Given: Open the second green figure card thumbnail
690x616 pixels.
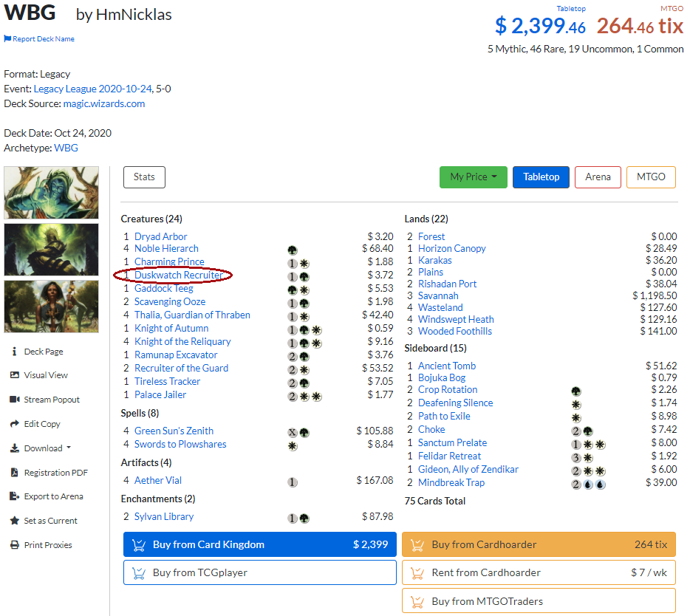Looking at the screenshot, I should coord(52,250).
